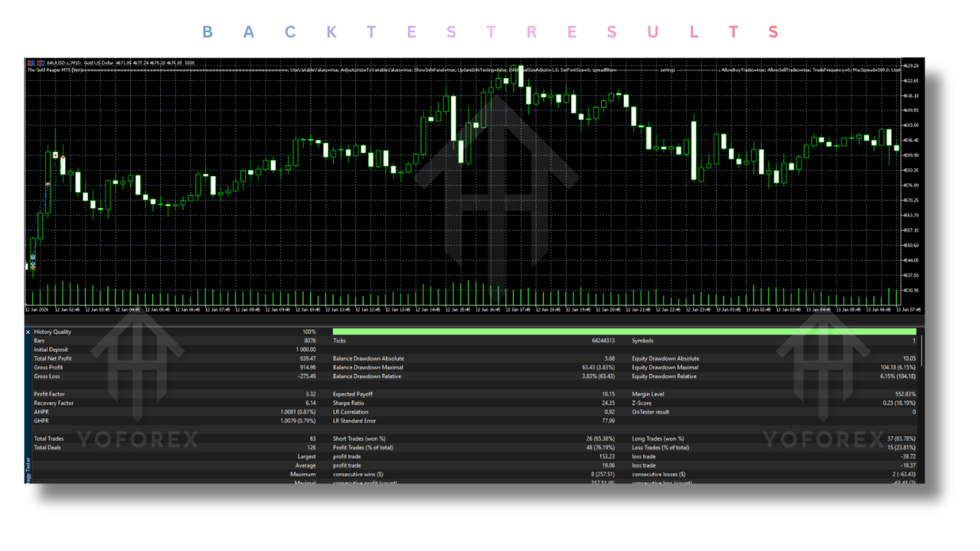Select the History Quality row label
980x551 pixels.
[52, 332]
